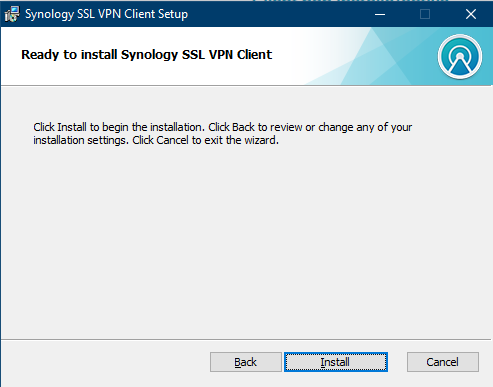Click the 'Synology SSL VPN Client Setup' window title
Image resolution: width=493 pixels, height=387 pixels.
click(107, 14)
